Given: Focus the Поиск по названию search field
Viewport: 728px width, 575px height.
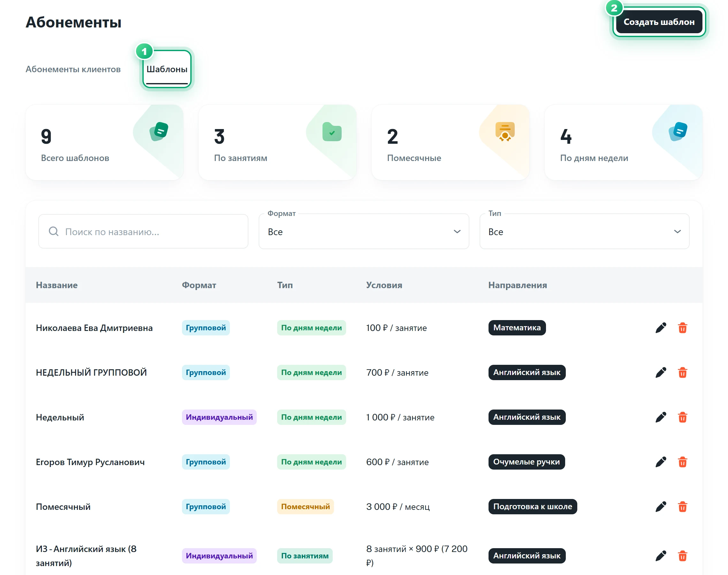Looking at the screenshot, I should point(143,232).
